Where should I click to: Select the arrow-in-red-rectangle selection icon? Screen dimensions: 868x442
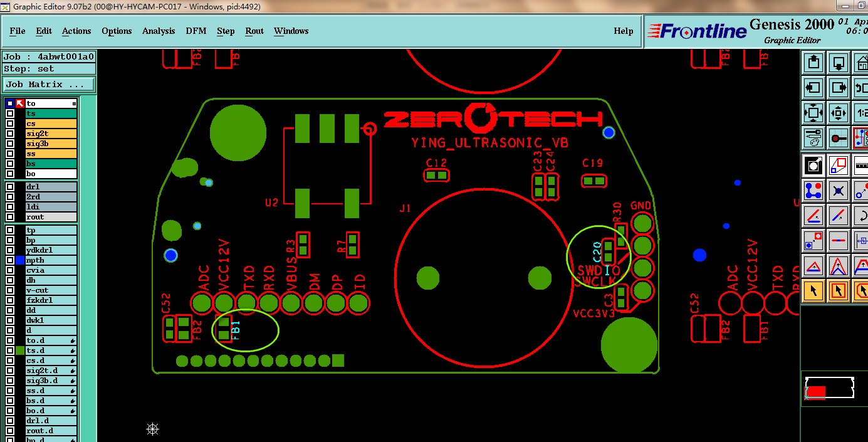coord(839,290)
